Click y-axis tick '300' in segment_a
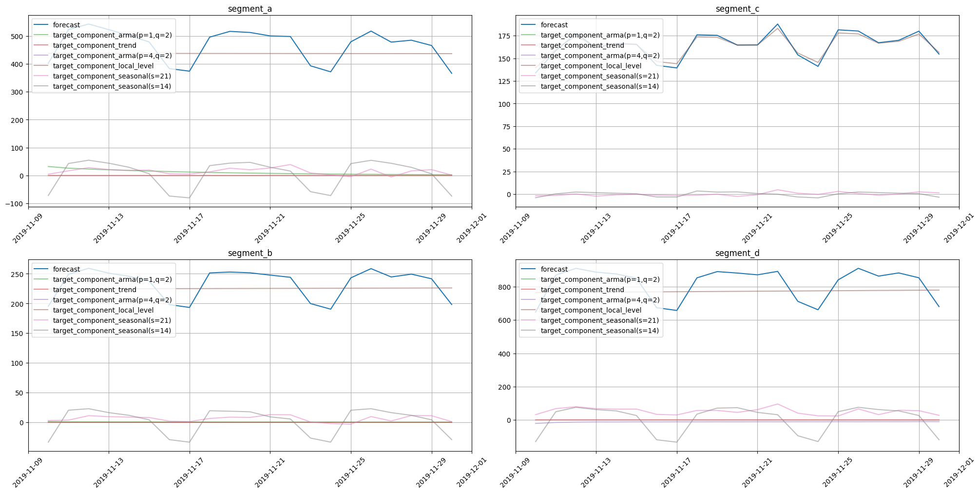This screenshot has height=493, width=980. coord(18,92)
